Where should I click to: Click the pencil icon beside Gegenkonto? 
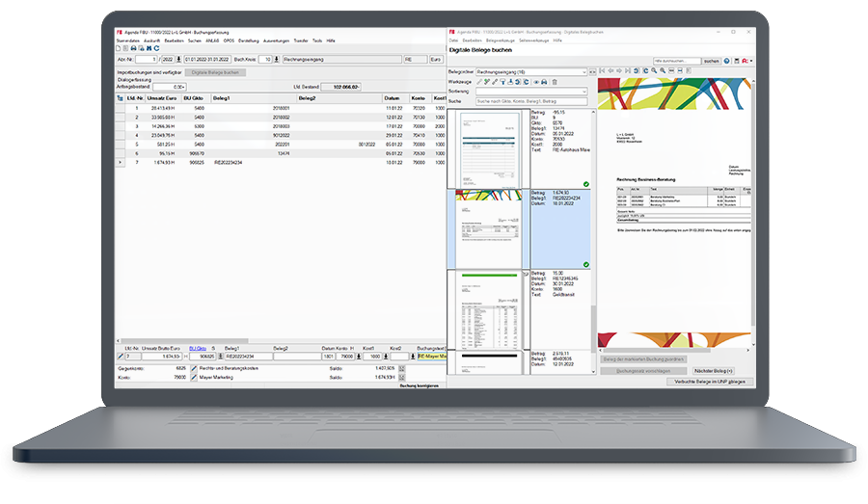point(194,368)
